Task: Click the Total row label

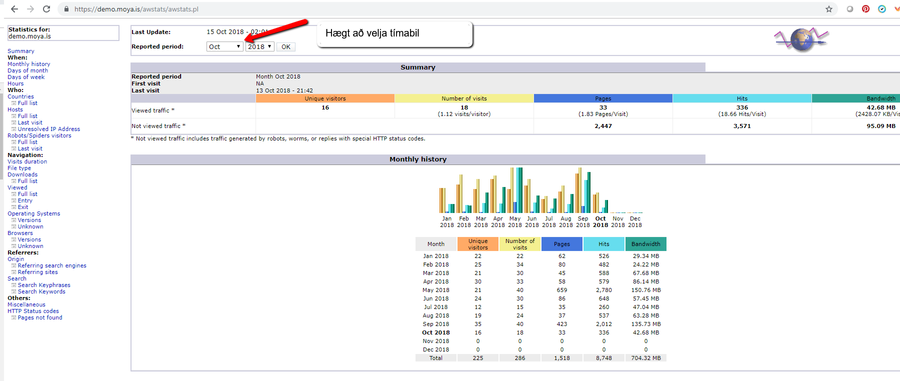Action: tap(436, 357)
